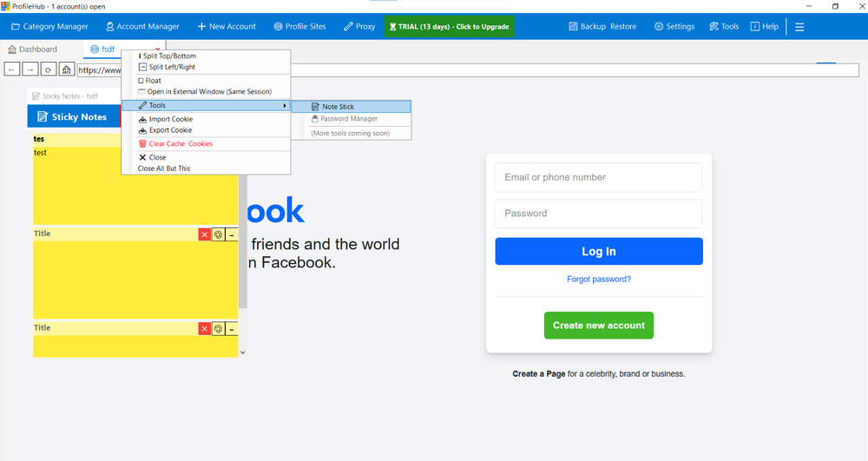Minimize the third sticky note
868x461 pixels.
(232, 329)
